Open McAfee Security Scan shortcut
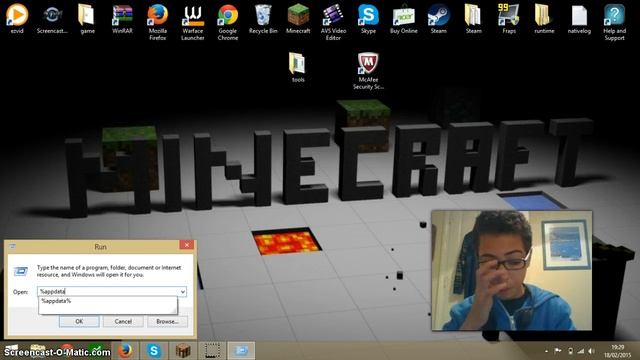Screen dimensions: 640x360 [x=368, y=71]
